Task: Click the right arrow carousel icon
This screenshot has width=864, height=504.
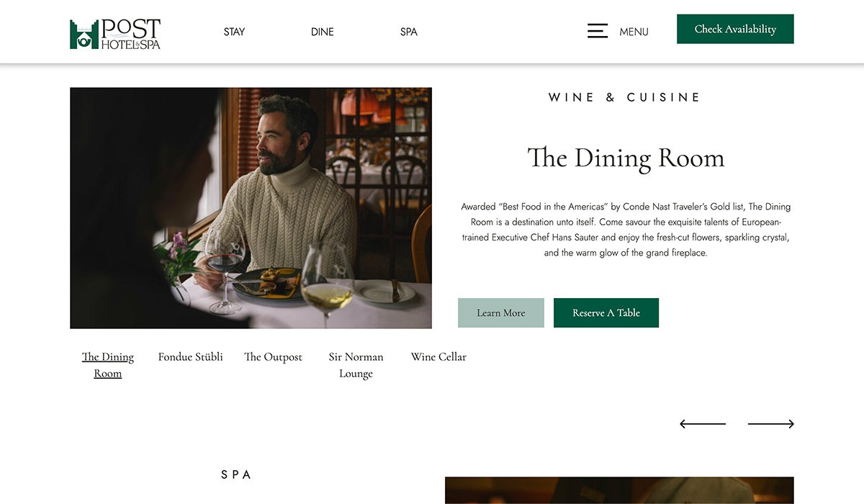Action: (770, 424)
